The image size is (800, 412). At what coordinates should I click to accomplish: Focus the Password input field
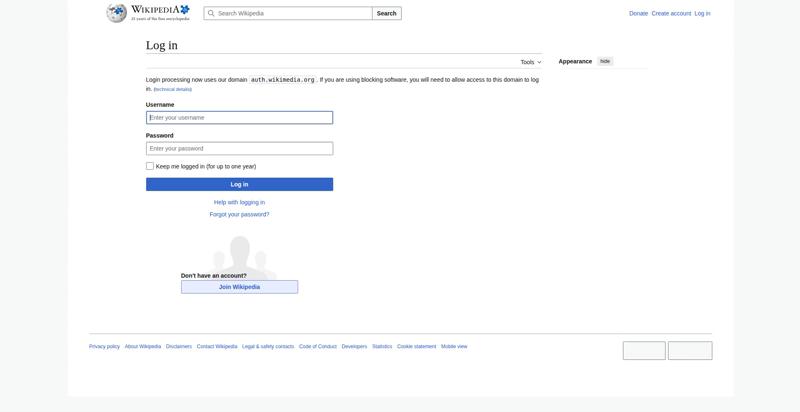tap(239, 148)
